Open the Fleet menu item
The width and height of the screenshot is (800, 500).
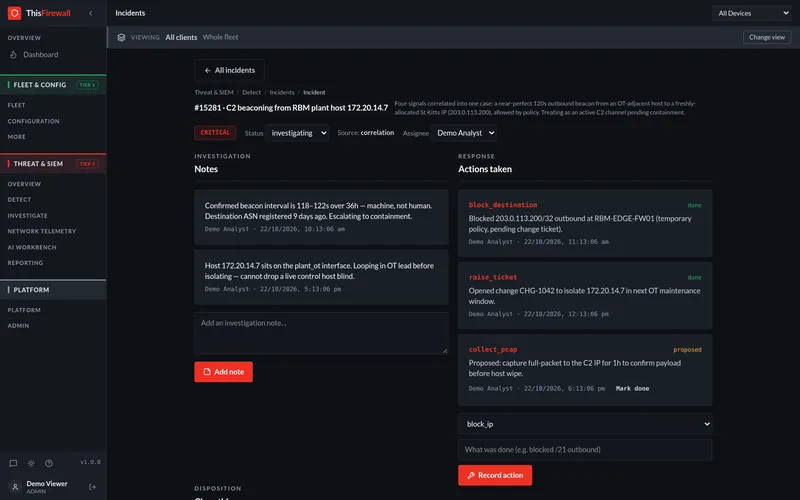pos(16,105)
